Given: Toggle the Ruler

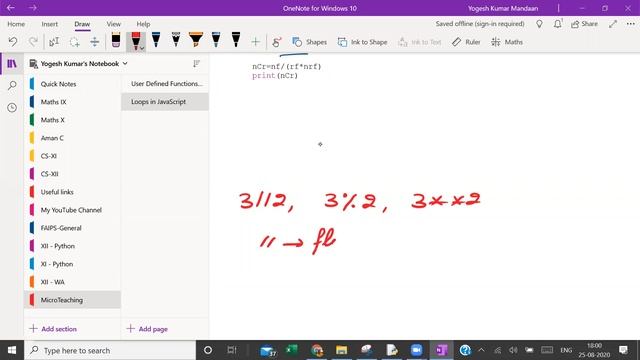Looking at the screenshot, I should pos(466,42).
